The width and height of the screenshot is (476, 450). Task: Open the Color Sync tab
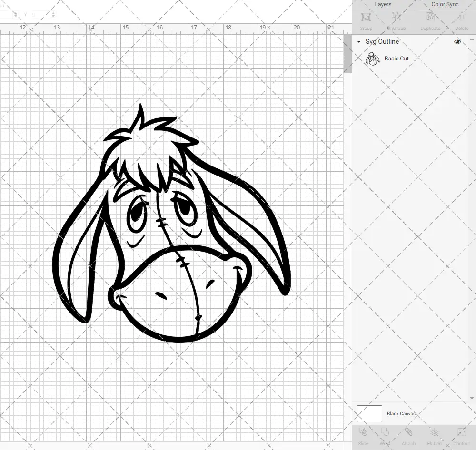pos(445,4)
